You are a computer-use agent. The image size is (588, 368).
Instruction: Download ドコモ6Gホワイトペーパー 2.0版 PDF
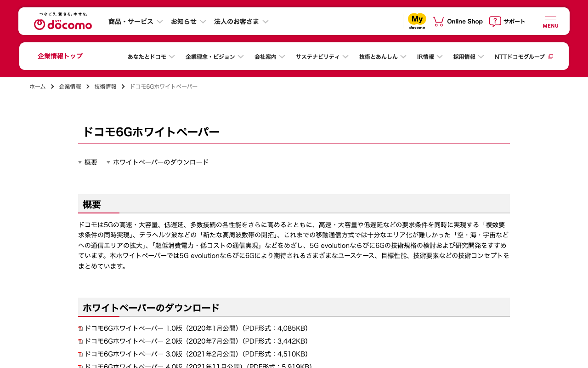[196, 341]
